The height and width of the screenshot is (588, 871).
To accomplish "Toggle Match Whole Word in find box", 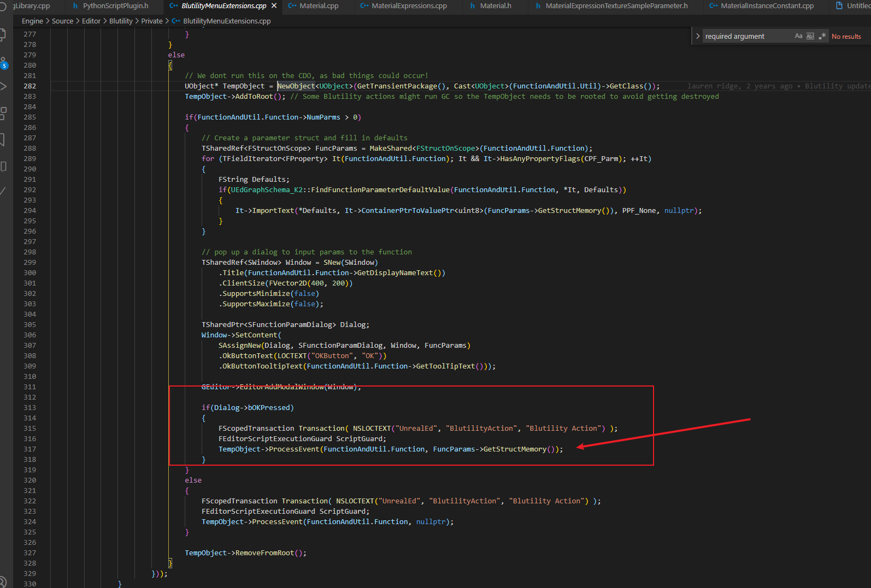I will 810,36.
